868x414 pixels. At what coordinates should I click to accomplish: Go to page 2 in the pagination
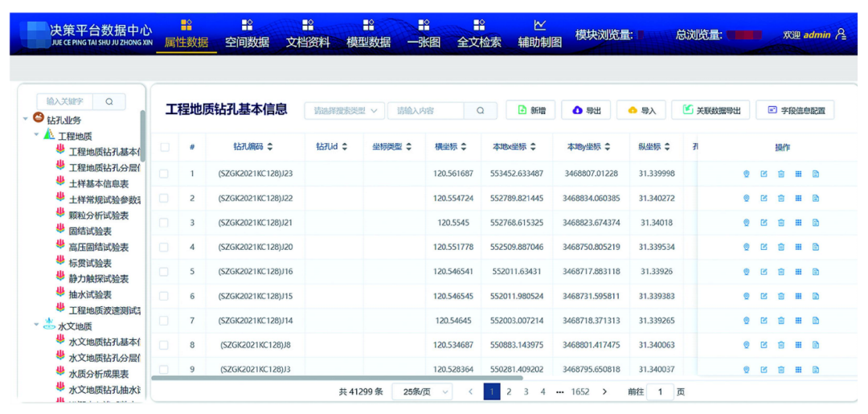(x=509, y=391)
